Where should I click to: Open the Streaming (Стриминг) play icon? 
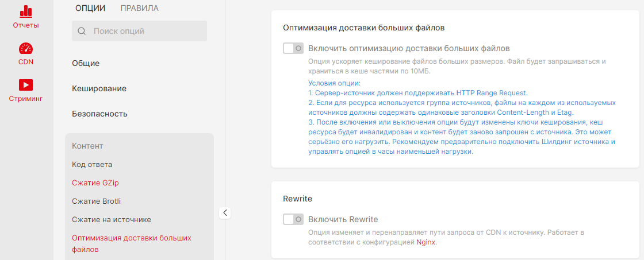point(26,85)
